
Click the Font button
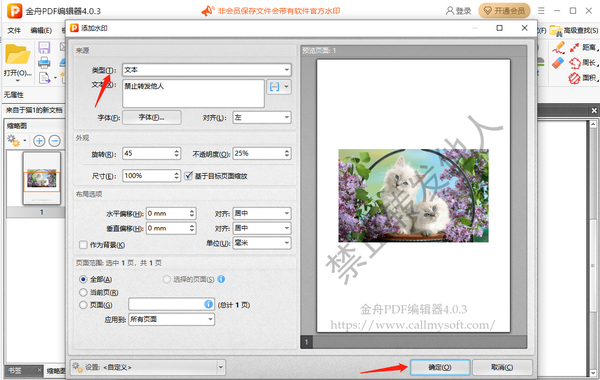[x=152, y=117]
